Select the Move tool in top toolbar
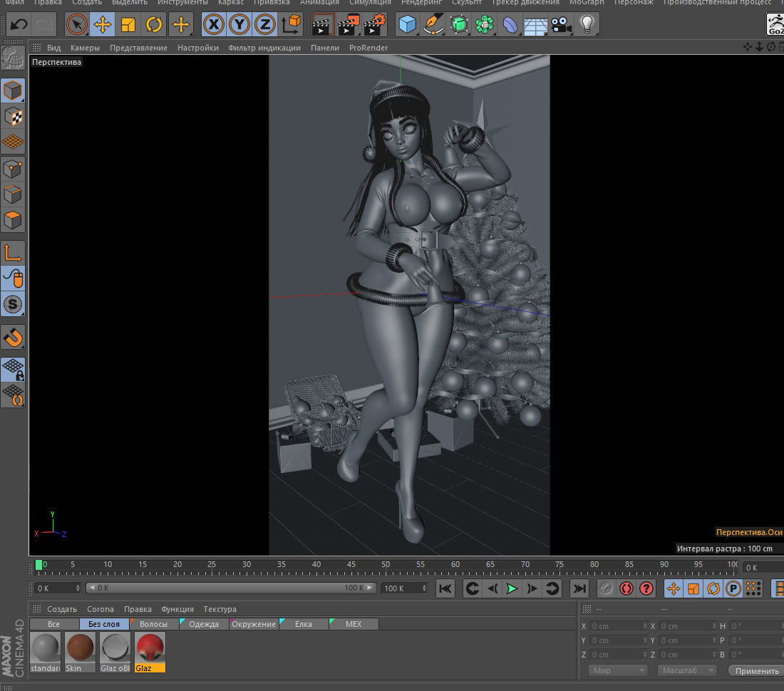This screenshot has width=784, height=691. click(x=103, y=24)
